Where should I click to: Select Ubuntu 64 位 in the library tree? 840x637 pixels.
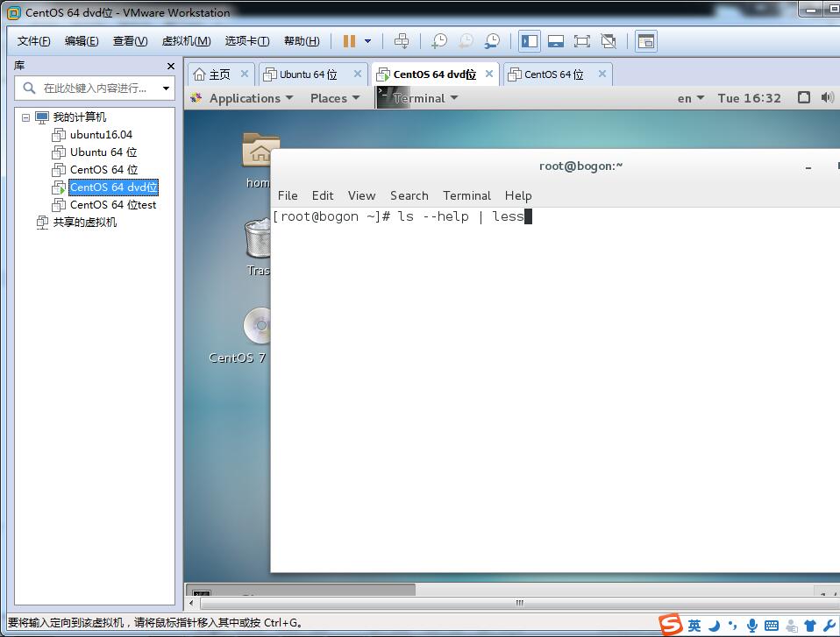click(x=103, y=152)
